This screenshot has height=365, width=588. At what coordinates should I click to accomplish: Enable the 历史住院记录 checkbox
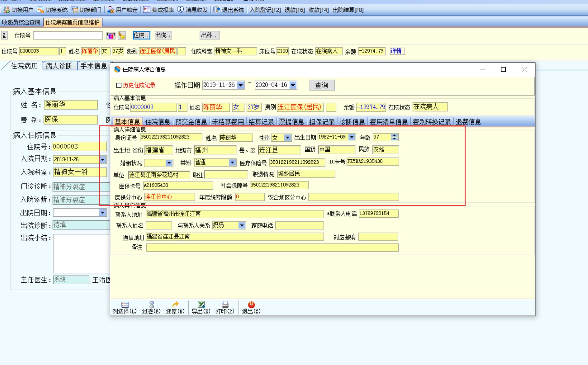click(x=119, y=85)
